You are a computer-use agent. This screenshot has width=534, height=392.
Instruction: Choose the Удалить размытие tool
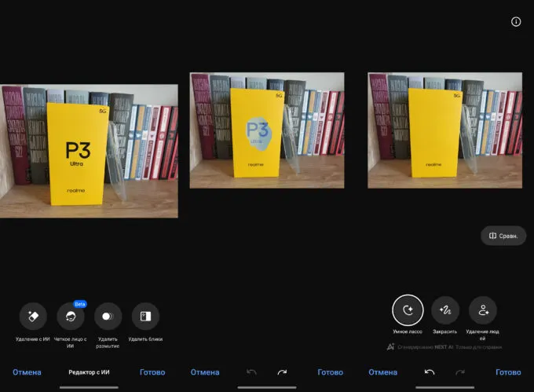108,316
